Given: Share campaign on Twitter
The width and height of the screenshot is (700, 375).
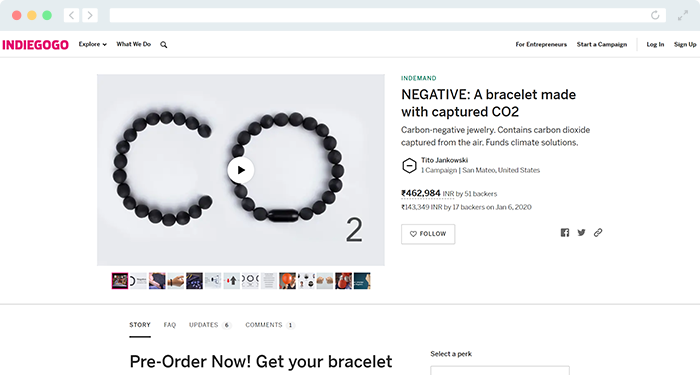Looking at the screenshot, I should point(581,233).
